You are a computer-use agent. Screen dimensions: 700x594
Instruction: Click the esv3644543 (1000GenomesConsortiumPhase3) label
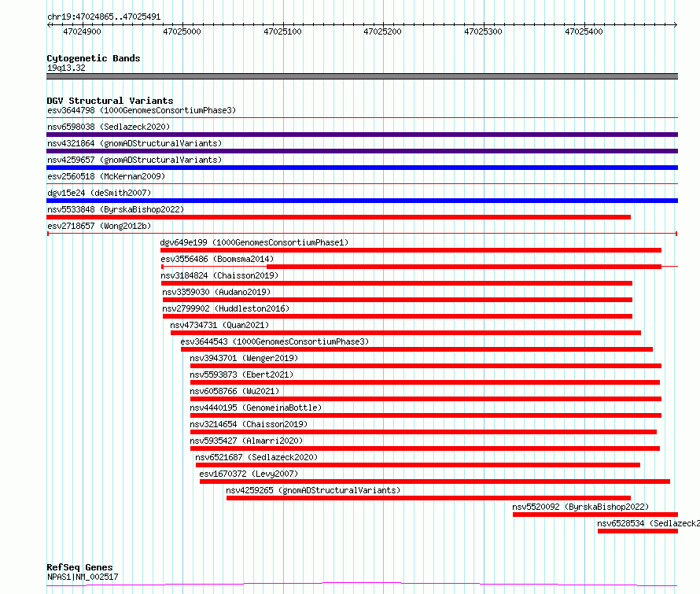coord(274,341)
